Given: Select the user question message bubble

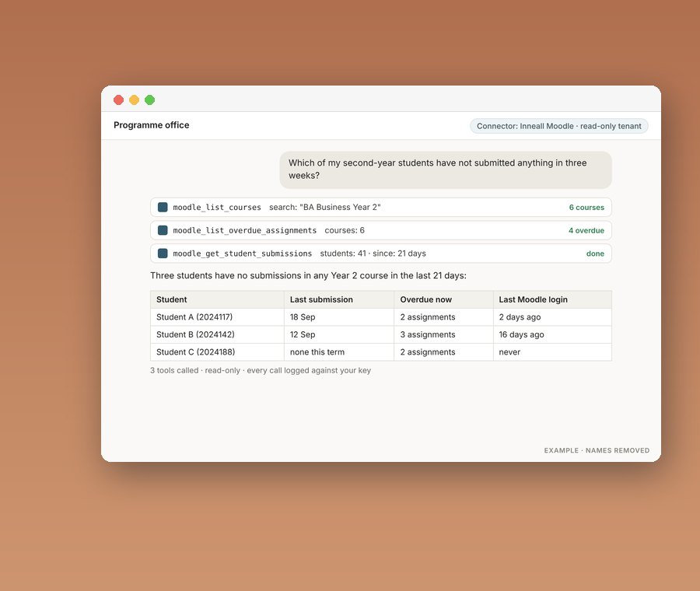Looking at the screenshot, I should point(446,170).
